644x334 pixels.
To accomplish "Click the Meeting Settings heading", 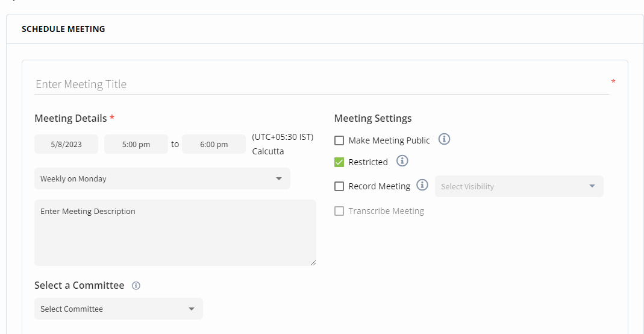I will coord(373,118).
